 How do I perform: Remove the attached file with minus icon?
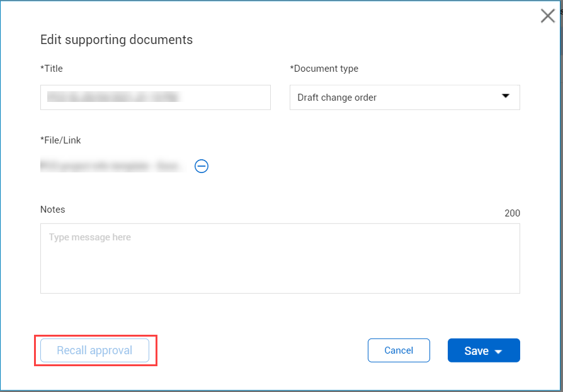click(x=202, y=166)
